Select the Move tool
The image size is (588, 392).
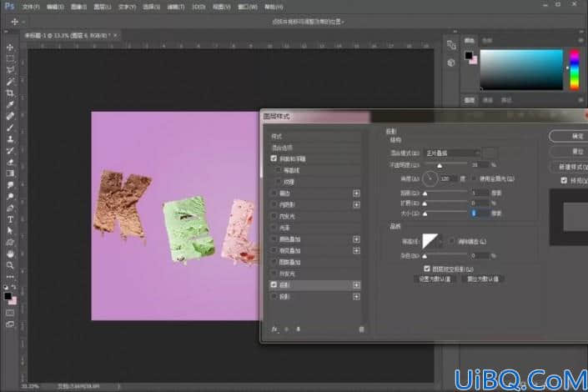click(10, 48)
